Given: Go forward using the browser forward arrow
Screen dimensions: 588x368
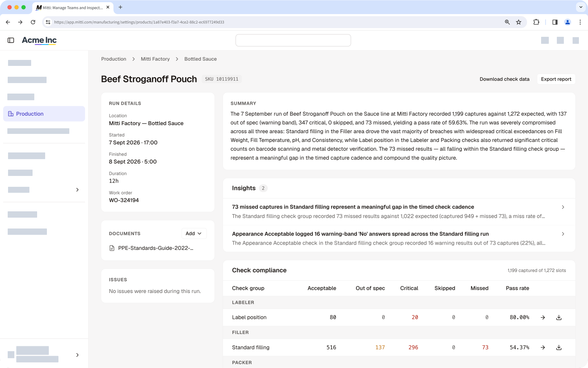Looking at the screenshot, I should [x=20, y=22].
